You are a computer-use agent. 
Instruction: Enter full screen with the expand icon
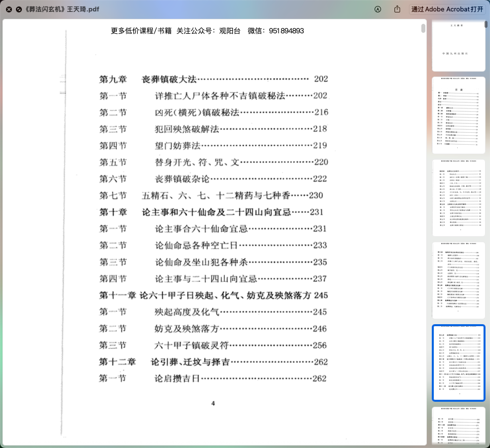[19, 9]
